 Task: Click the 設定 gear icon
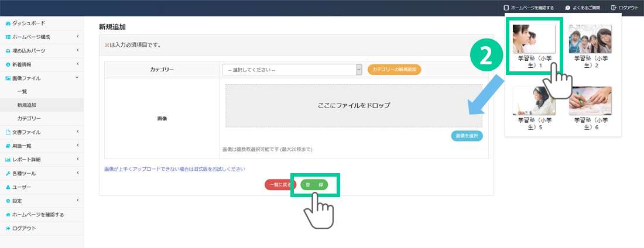coord(8,201)
